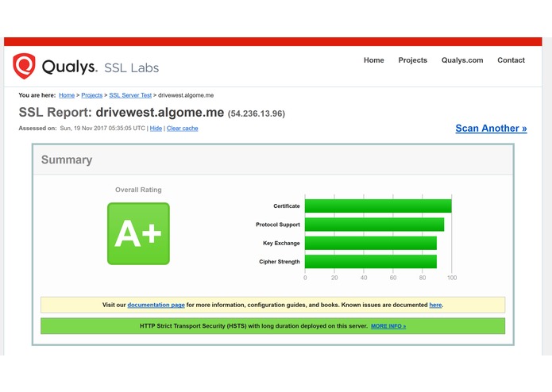Click the Clear cache link
The width and height of the screenshot is (552, 392).
(x=183, y=129)
